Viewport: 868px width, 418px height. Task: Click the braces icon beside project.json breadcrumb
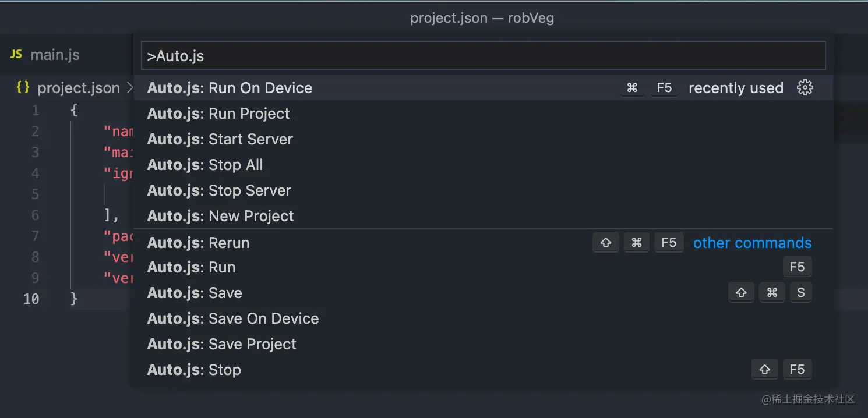(23, 88)
